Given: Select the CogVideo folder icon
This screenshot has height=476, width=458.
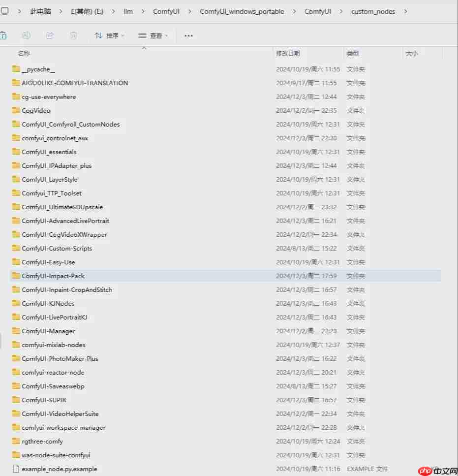Looking at the screenshot, I should [x=16, y=110].
